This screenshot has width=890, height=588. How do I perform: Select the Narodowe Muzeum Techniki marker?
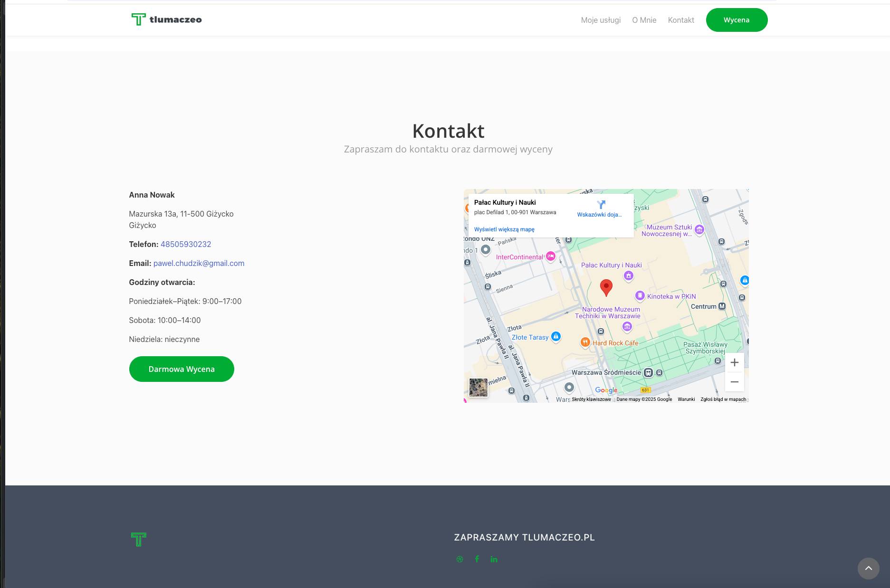(x=627, y=326)
